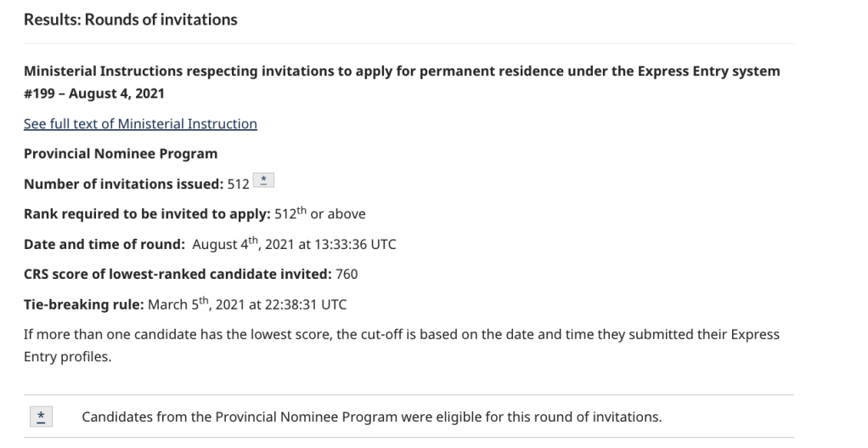868x448 pixels.
Task: Open the full text of Ministerial Instruction link
Action: [x=140, y=124]
